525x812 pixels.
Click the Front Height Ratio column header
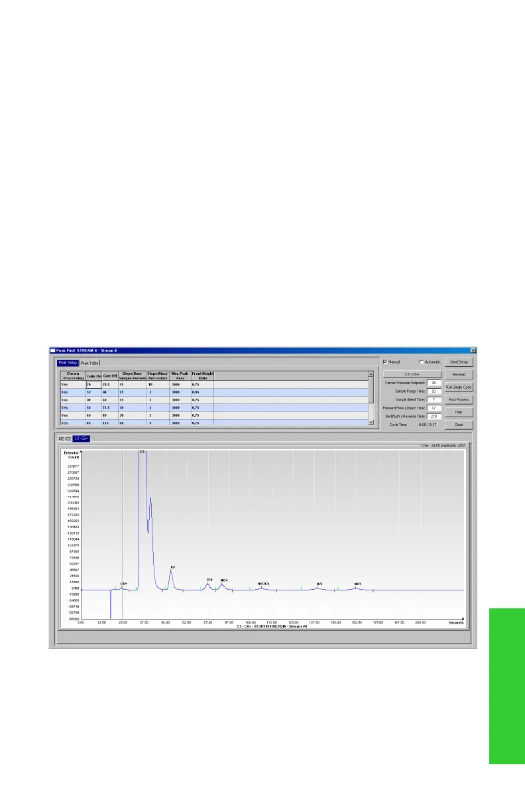202,375
